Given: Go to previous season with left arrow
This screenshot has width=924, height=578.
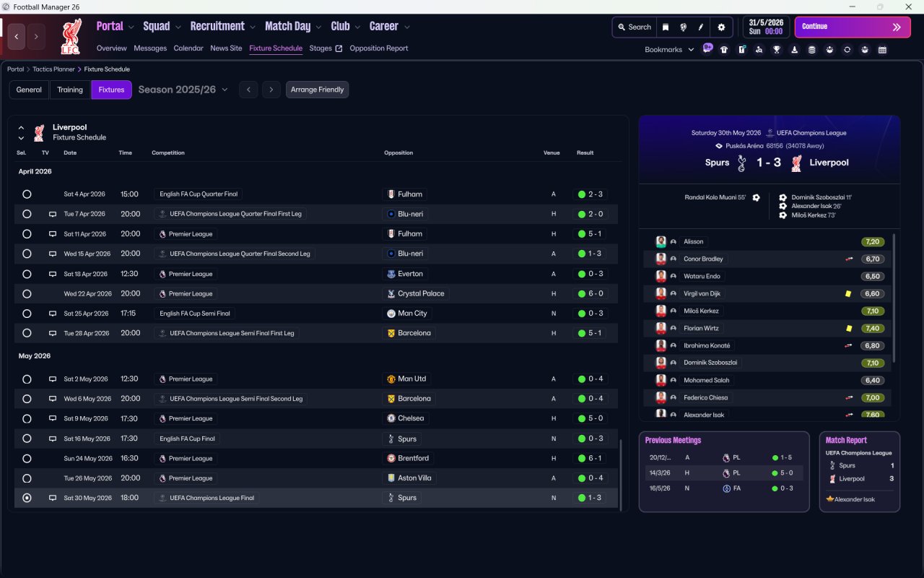Looking at the screenshot, I should coord(248,90).
